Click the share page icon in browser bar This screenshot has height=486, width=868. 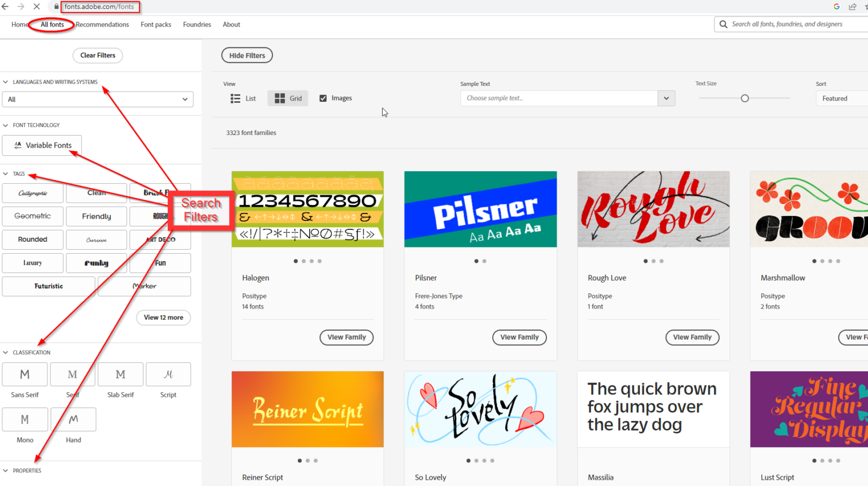coord(852,7)
